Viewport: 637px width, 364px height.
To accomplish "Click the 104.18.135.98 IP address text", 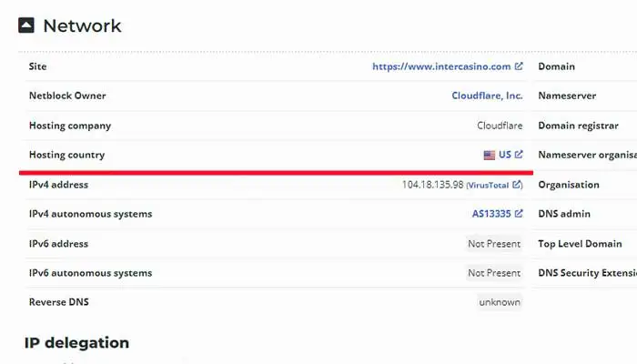I will 432,185.
